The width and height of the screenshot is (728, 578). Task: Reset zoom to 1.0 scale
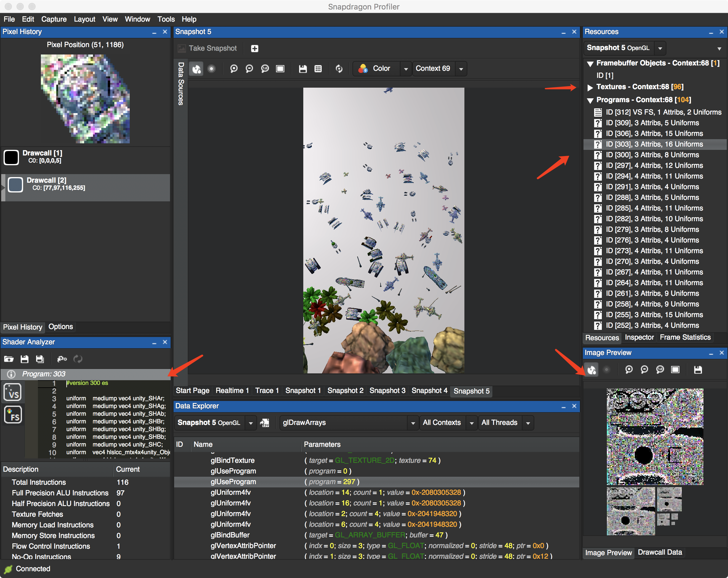pos(265,68)
